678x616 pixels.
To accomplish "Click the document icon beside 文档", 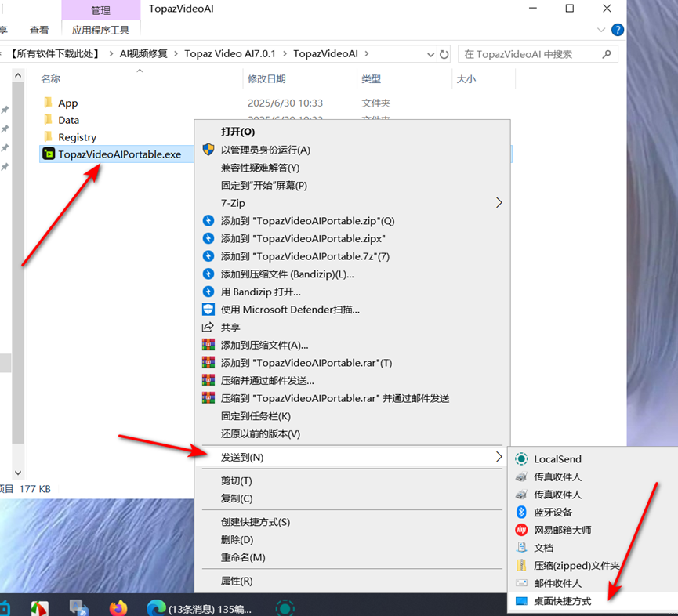I will click(521, 548).
